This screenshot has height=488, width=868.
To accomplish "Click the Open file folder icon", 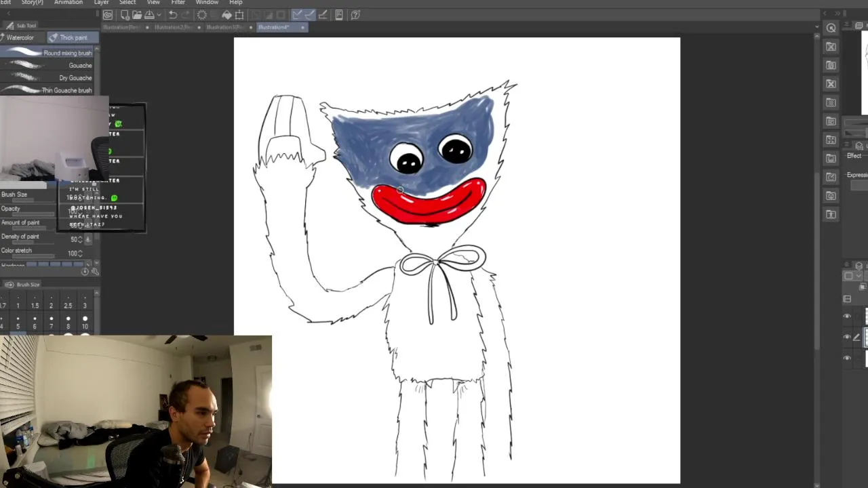I will click(x=137, y=15).
